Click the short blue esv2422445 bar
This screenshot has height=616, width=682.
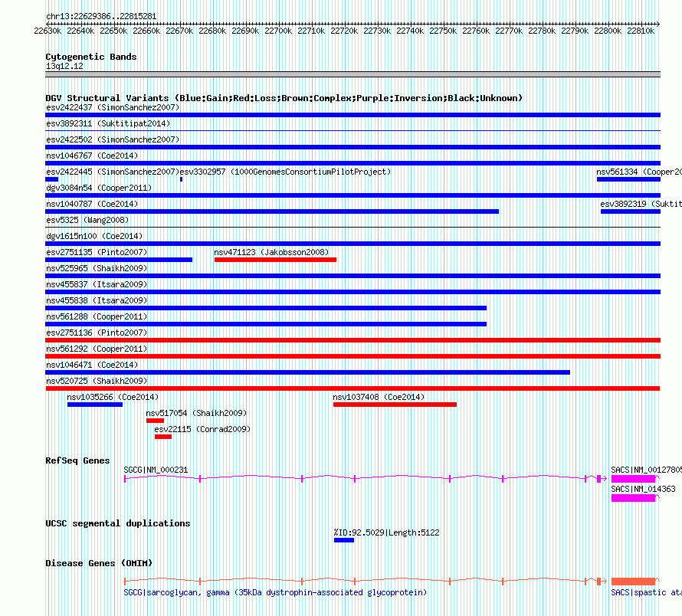tap(52, 179)
